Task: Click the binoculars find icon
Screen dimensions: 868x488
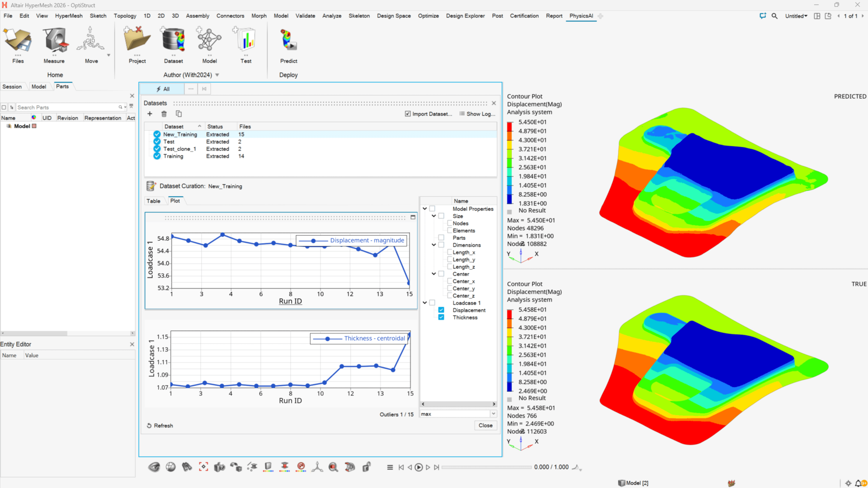Action: click(x=187, y=467)
